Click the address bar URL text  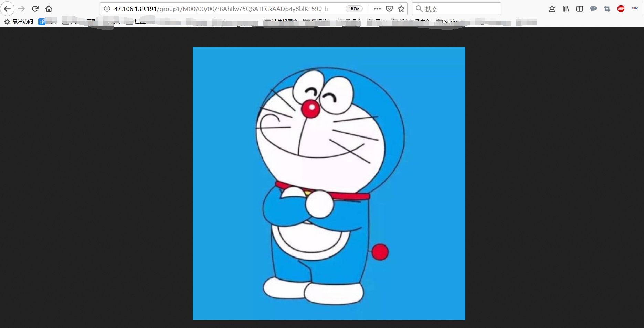222,9
